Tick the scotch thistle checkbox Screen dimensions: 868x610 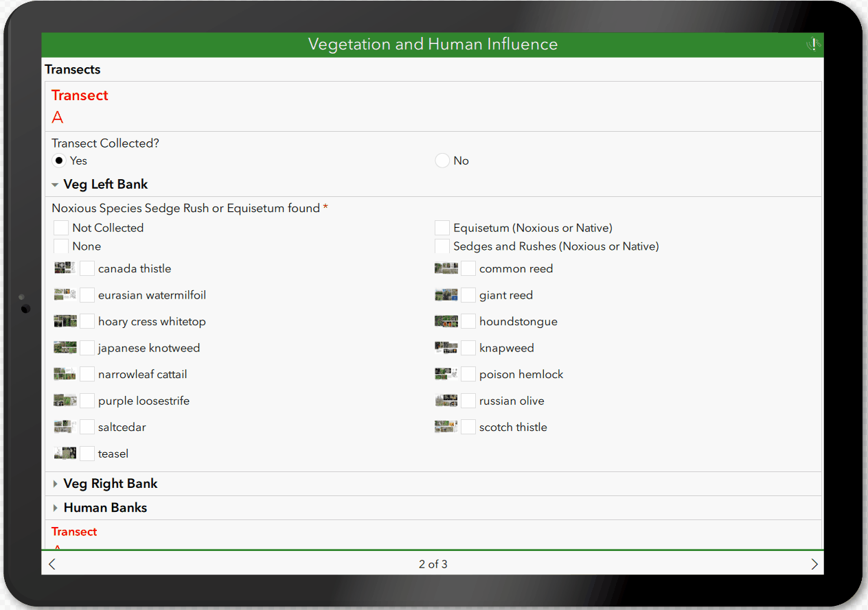click(468, 427)
